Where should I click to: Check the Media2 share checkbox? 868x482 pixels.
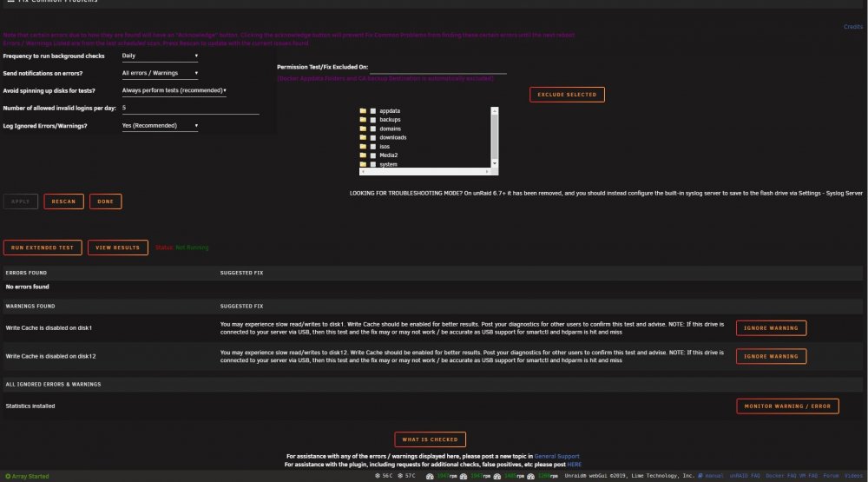click(x=373, y=155)
